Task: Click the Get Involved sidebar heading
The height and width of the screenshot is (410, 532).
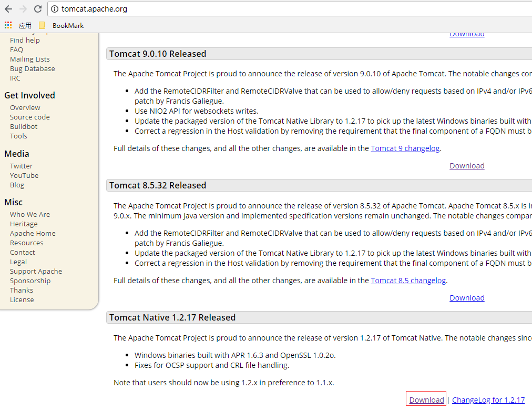Action: 29,95
